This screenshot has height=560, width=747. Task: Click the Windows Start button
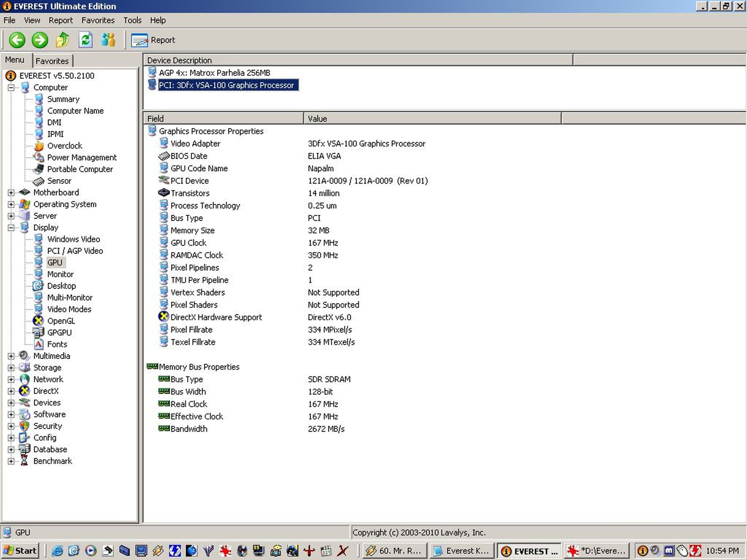point(20,551)
